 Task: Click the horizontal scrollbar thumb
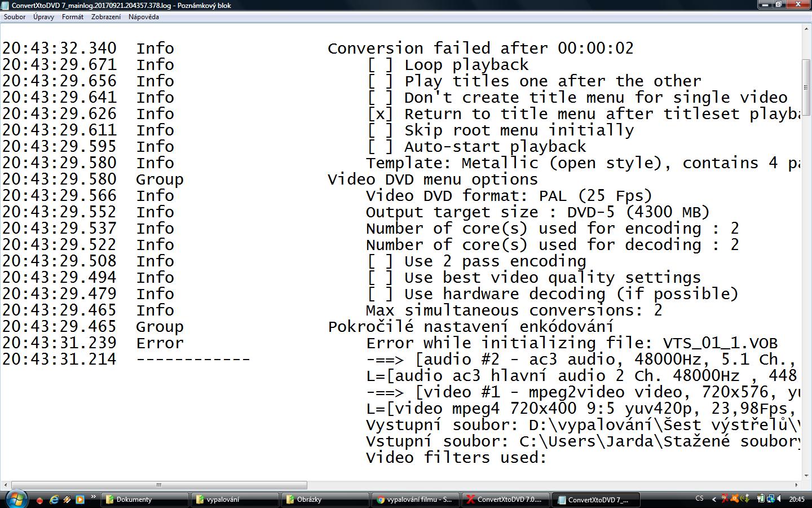coord(158,485)
